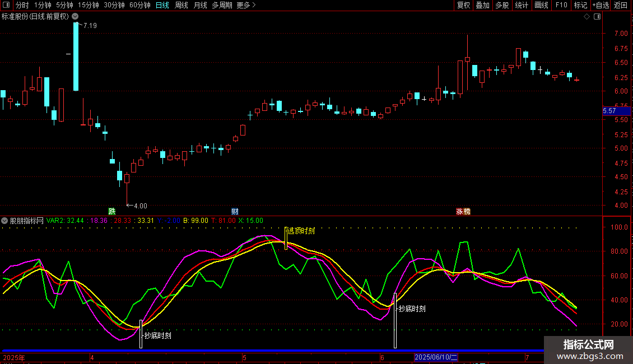This screenshot has width=633, height=364.
Task: Switch to 月线 monthly chart
Action: [200, 5]
